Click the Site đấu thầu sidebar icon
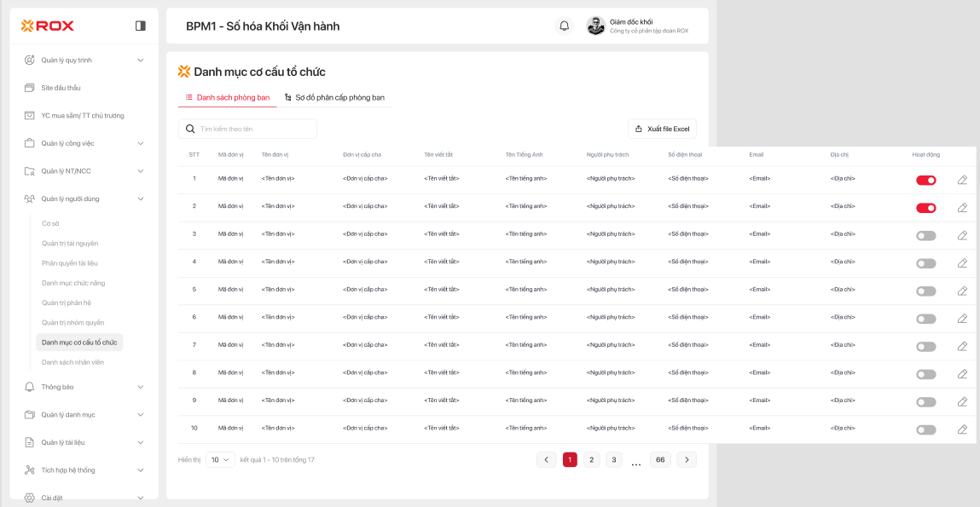 pyautogui.click(x=29, y=88)
